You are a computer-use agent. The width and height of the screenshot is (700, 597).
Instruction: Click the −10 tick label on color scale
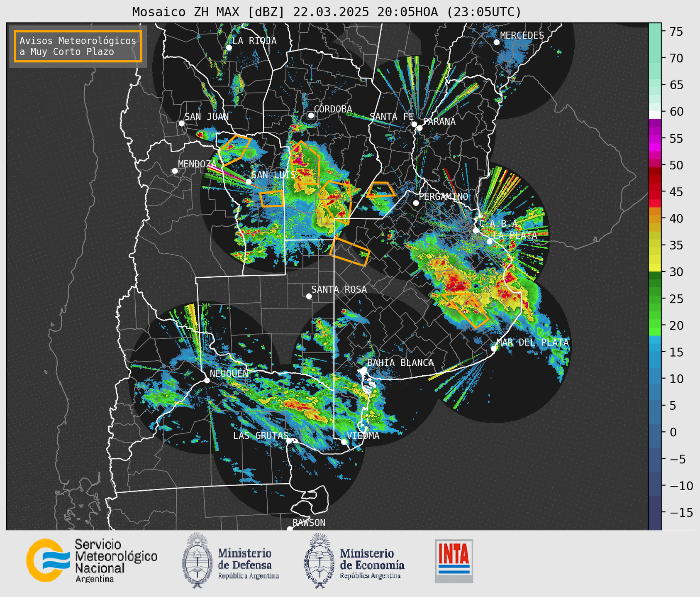(680, 485)
